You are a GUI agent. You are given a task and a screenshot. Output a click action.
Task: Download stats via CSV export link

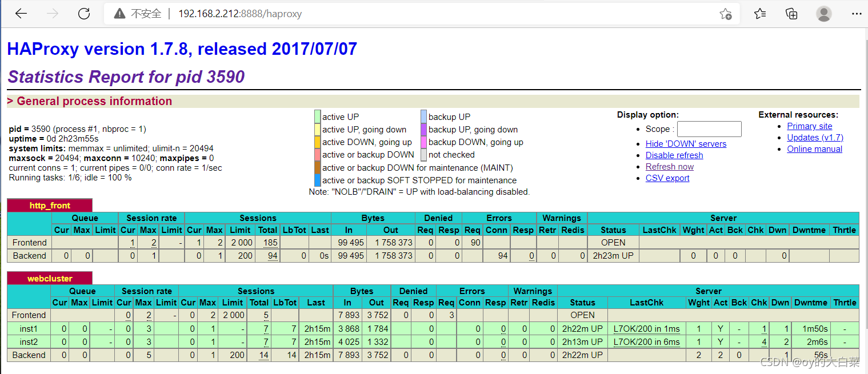(667, 178)
